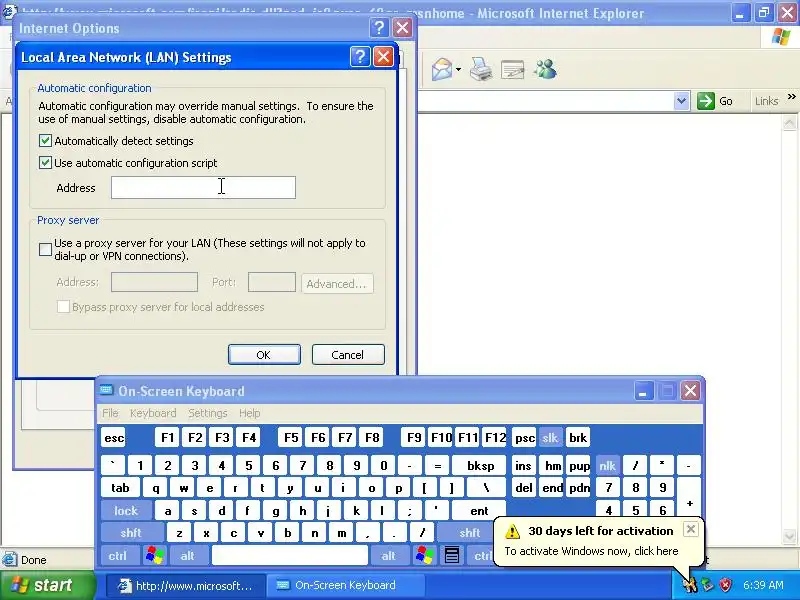The width and height of the screenshot is (800, 600).
Task: Check Use a proxy server for your LAN
Action: (45, 249)
